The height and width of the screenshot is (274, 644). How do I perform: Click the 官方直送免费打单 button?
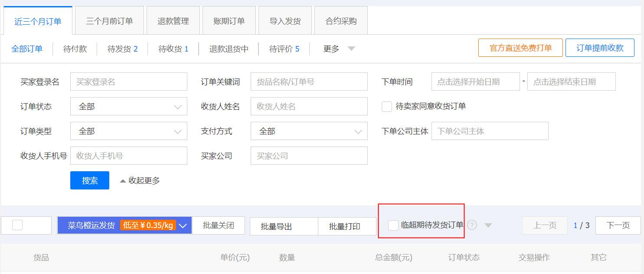(520, 48)
